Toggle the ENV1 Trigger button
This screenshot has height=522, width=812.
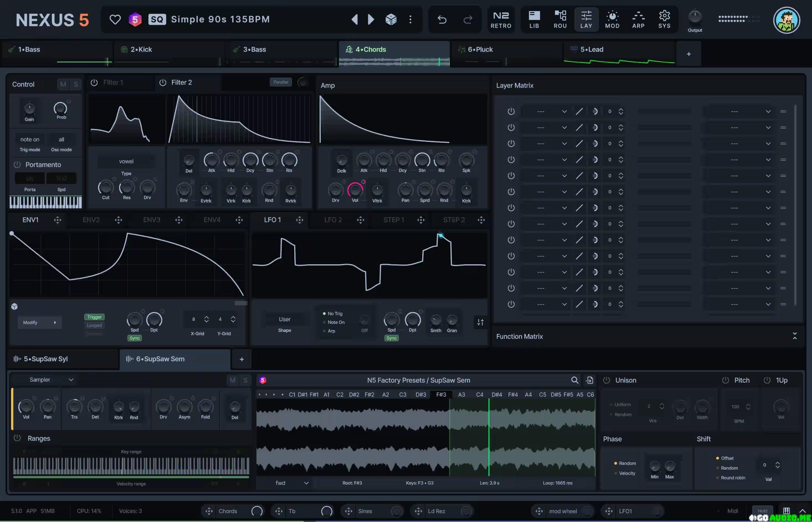tap(94, 317)
